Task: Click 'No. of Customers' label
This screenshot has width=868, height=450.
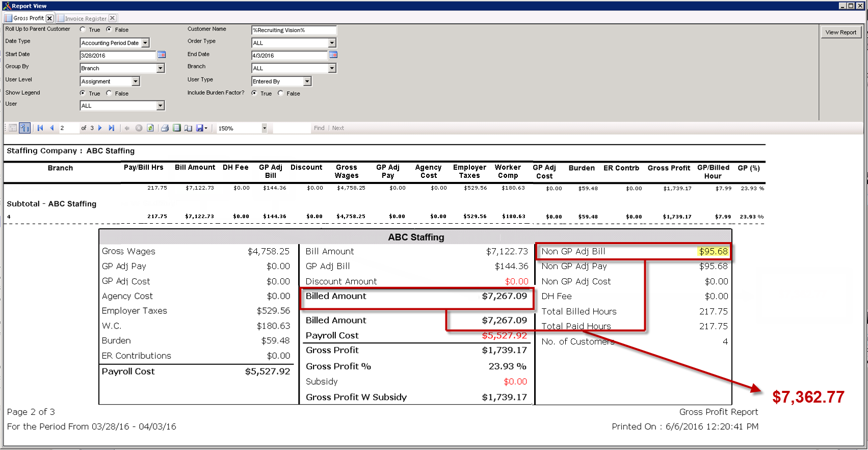Action: (x=578, y=341)
